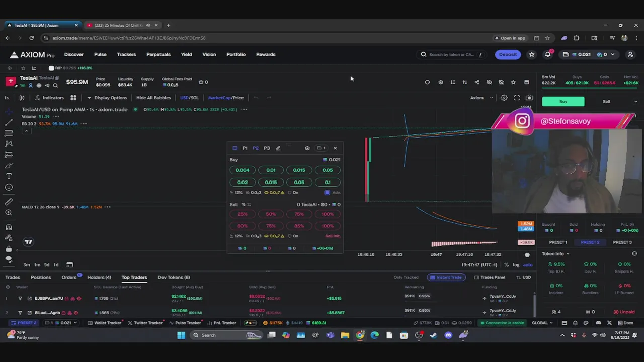Open the Pulse page
Viewport: 644px width, 362px height.
coord(100,54)
